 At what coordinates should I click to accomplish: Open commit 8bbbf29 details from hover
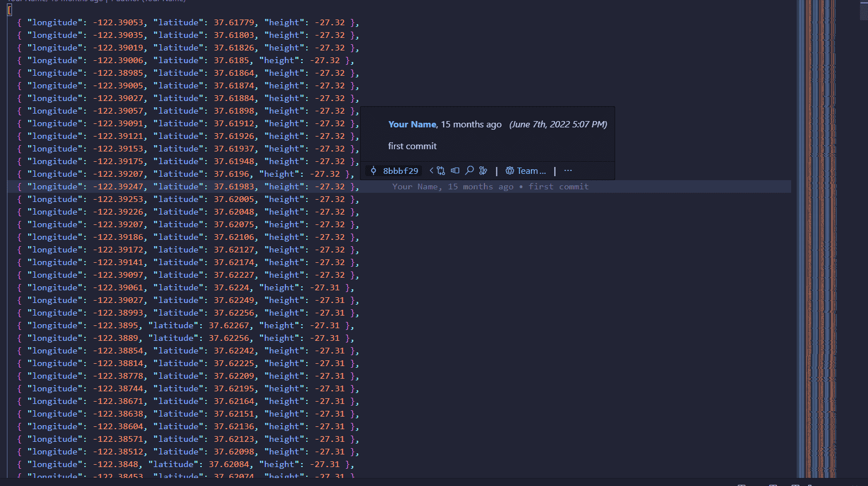click(394, 171)
